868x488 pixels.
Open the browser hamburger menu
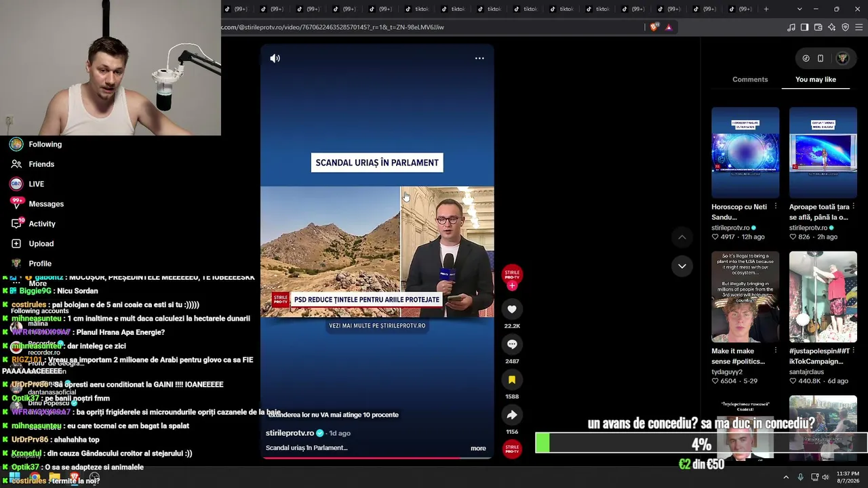(860, 27)
